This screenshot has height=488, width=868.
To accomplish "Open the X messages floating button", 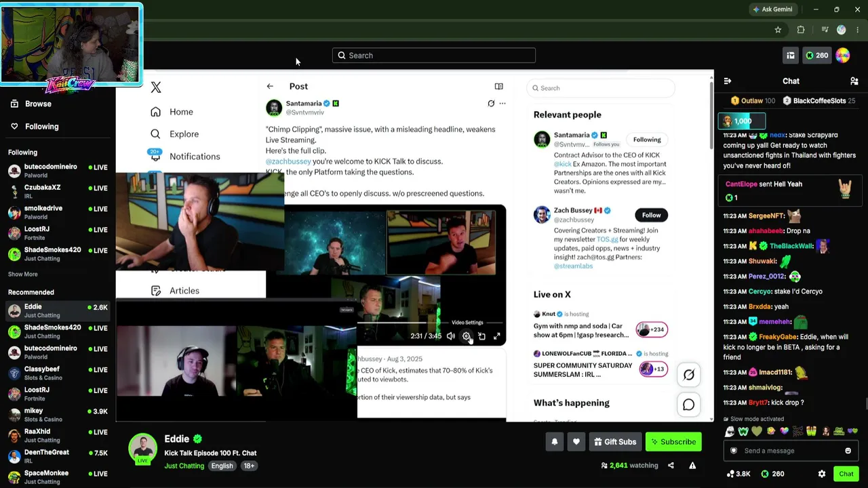I will [689, 405].
